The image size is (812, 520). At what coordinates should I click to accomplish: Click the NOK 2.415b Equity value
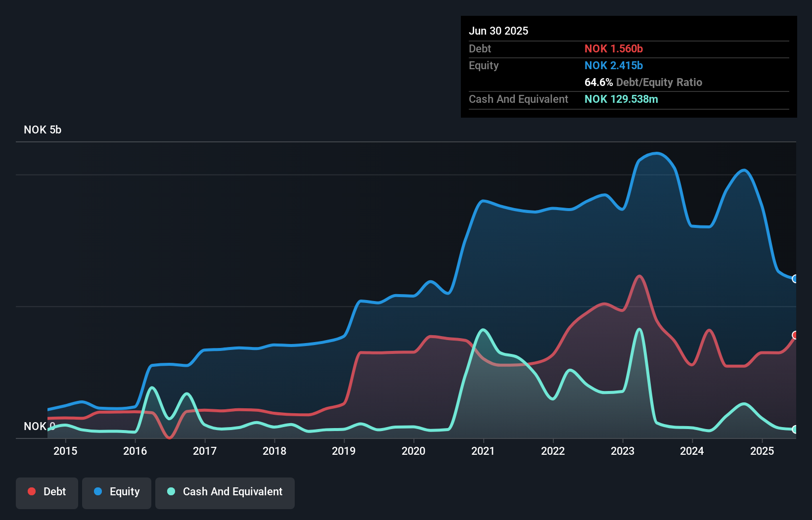pos(614,65)
